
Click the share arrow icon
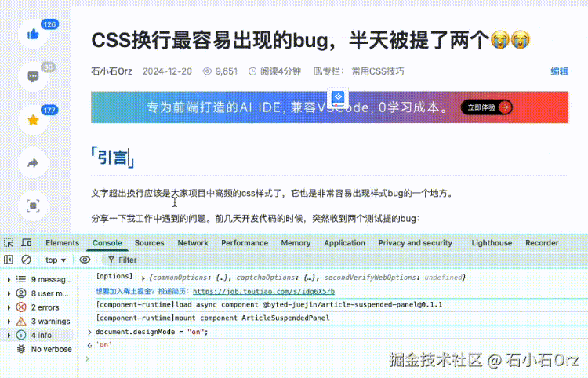33,163
